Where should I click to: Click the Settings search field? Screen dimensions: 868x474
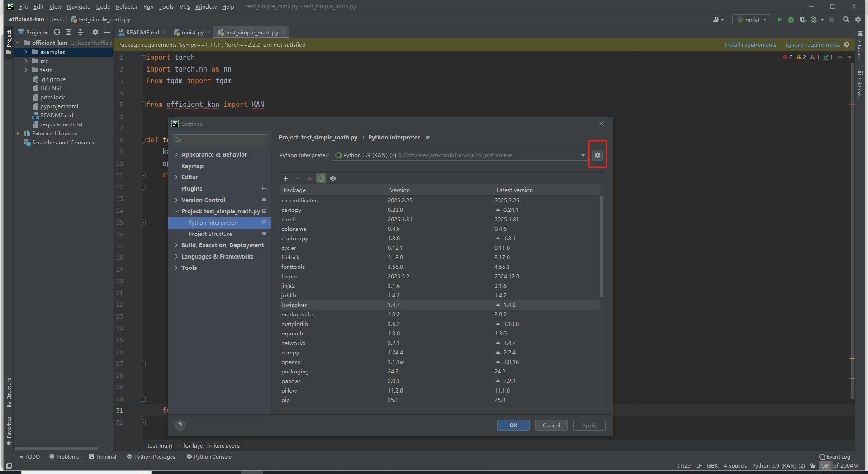220,139
